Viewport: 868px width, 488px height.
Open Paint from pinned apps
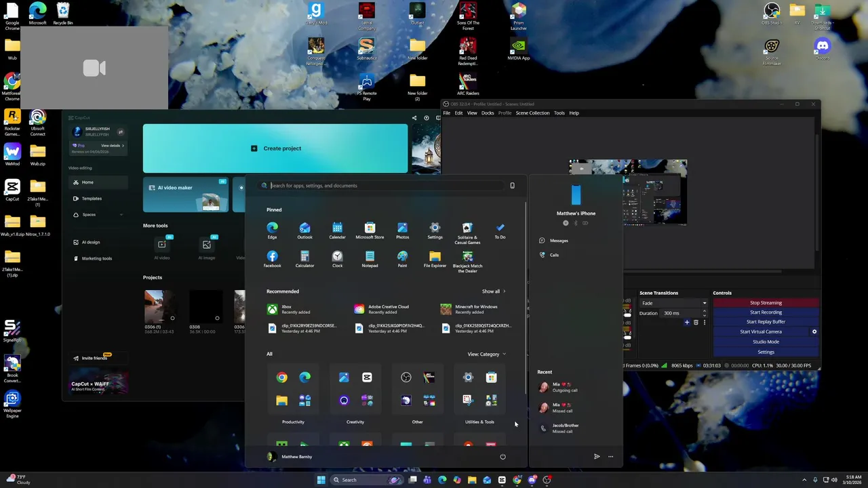(402, 259)
